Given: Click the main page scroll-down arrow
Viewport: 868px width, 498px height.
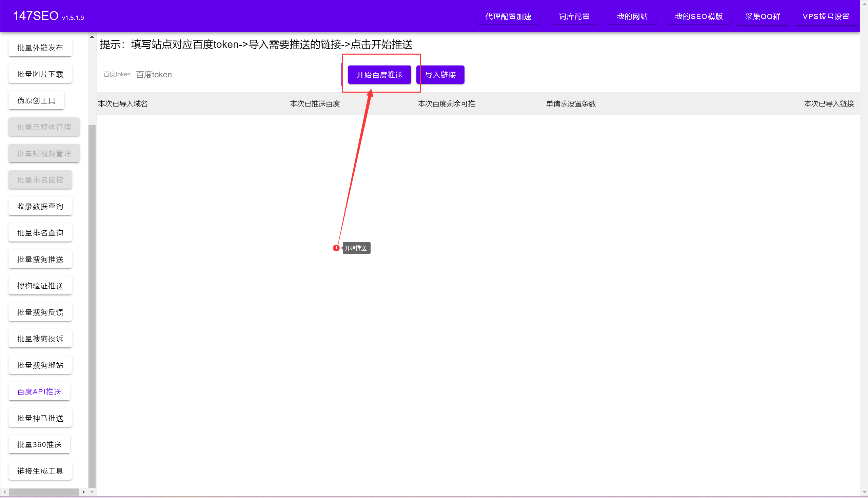Looking at the screenshot, I should pyautogui.click(x=864, y=493).
